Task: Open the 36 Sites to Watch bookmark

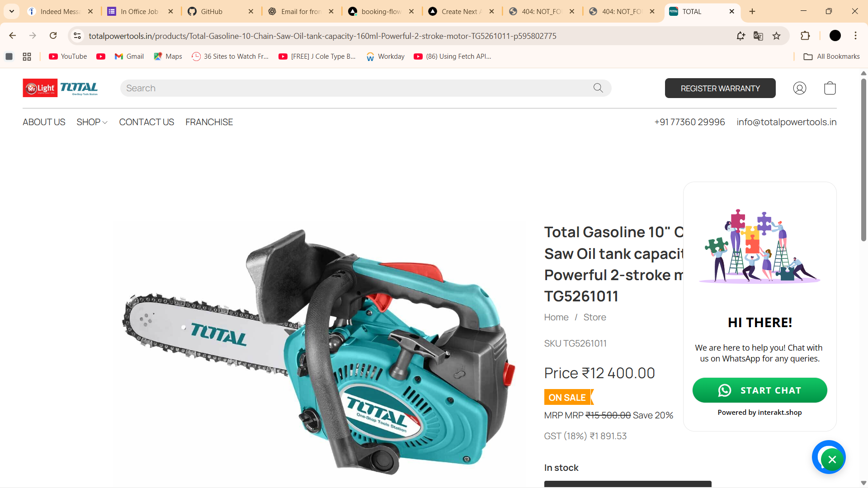Action: 230,56
